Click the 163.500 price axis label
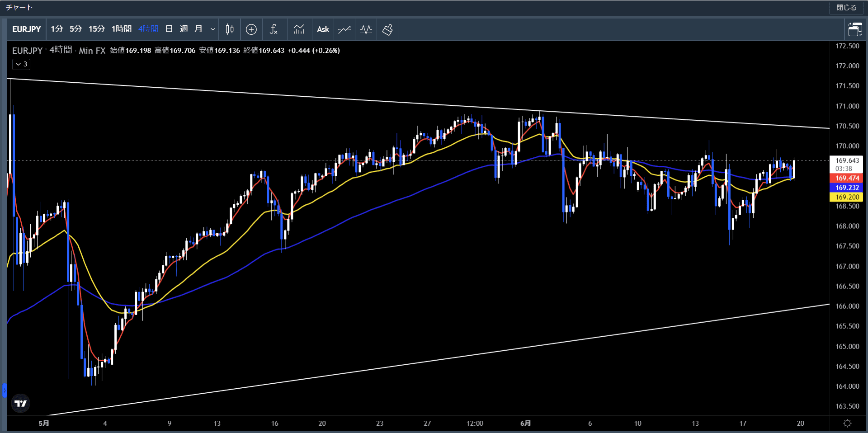This screenshot has height=433, width=868. pos(847,406)
